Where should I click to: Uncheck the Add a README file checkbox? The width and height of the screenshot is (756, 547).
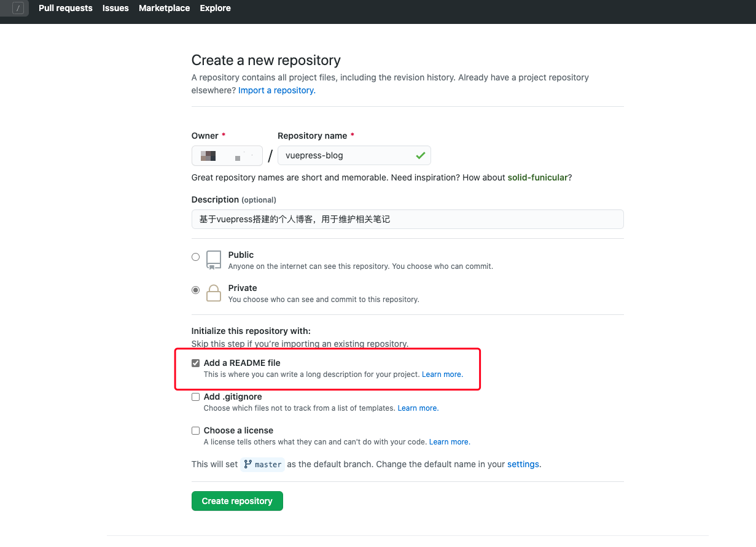pos(196,363)
